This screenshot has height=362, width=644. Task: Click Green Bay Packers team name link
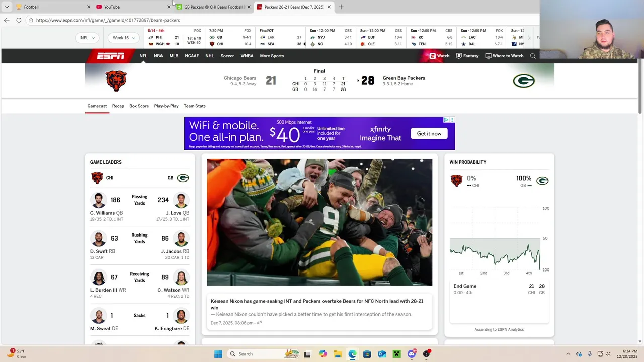pyautogui.click(x=404, y=78)
